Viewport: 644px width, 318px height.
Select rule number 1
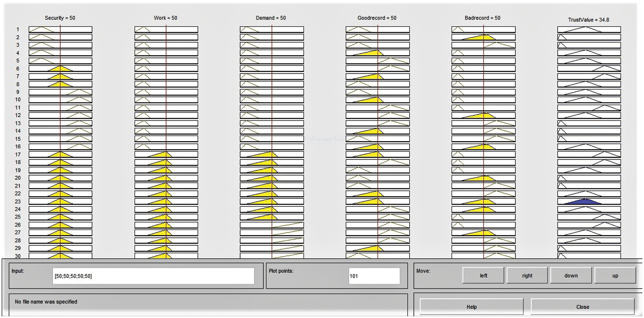(18, 30)
